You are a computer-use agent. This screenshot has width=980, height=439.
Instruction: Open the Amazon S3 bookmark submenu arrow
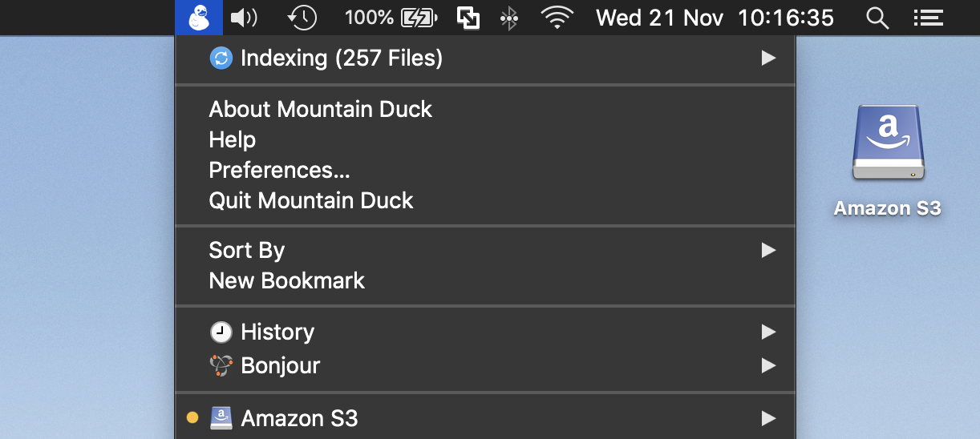click(768, 418)
